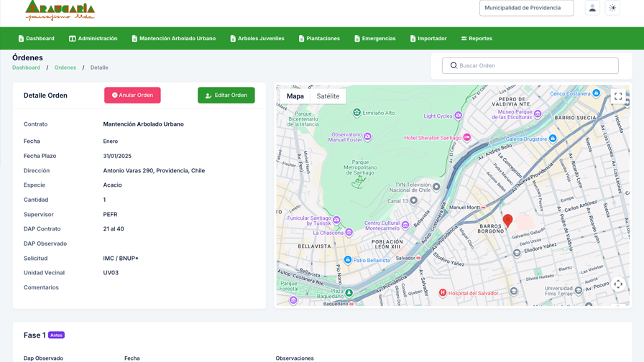Open Mantención Arbolado Urbano menu
The image size is (644, 362).
tap(173, 39)
